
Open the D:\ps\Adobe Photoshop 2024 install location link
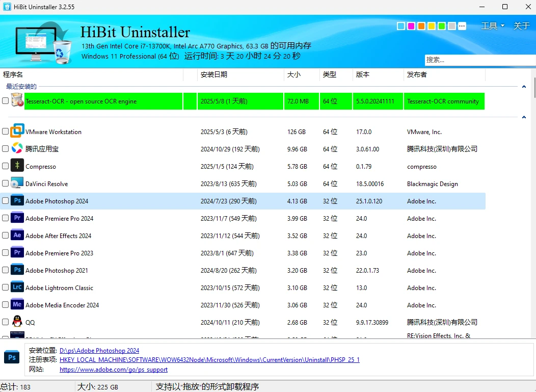99,351
